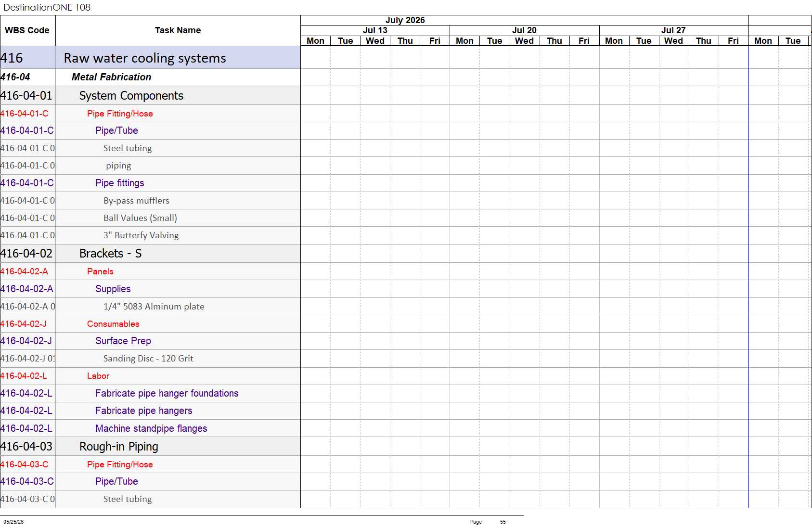The width and height of the screenshot is (812, 528).
Task: Select the Jul 27 week header
Action: (673, 30)
